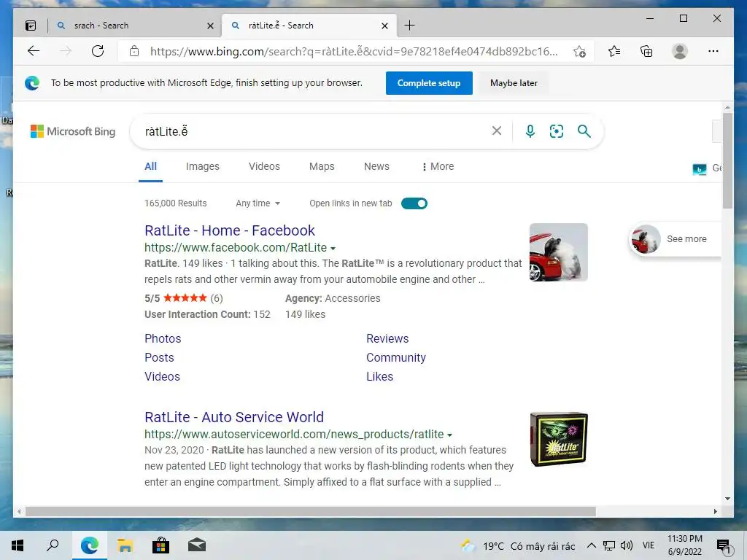Expand autoserviceworld URL dropdown arrow
The height and width of the screenshot is (560, 747).
pos(449,435)
